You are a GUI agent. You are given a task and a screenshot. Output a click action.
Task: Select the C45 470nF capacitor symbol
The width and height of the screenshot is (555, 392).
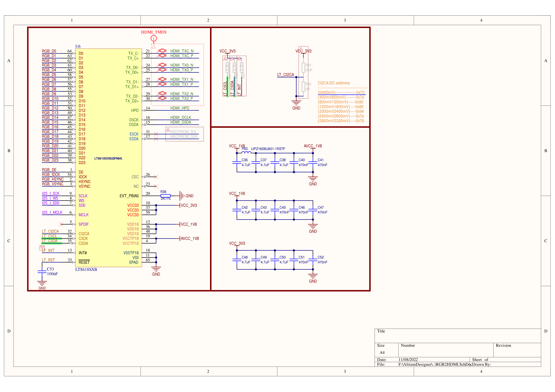coord(275,210)
